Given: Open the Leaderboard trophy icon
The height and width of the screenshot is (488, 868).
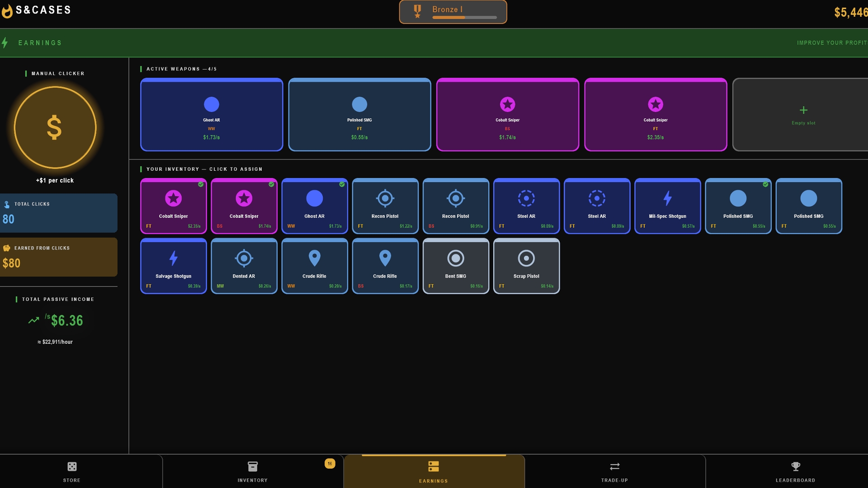Looking at the screenshot, I should click(795, 466).
